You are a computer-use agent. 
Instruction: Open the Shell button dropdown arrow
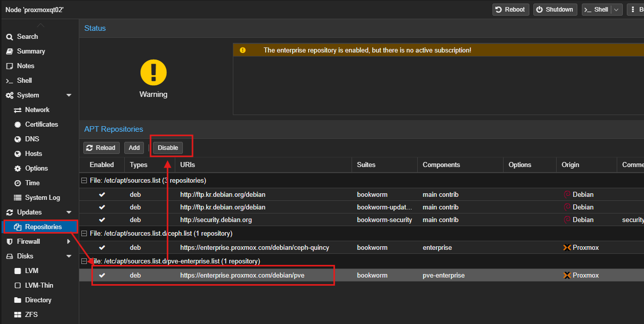(x=616, y=10)
